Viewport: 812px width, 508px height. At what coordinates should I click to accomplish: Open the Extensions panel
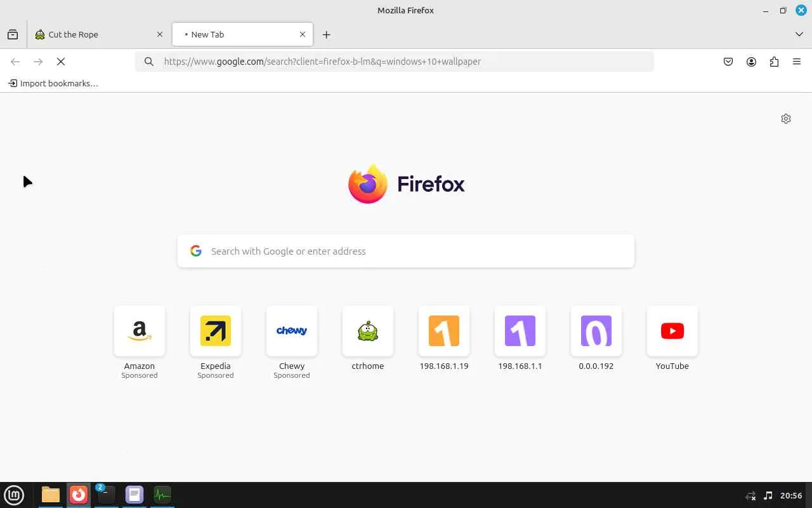[x=774, y=62]
